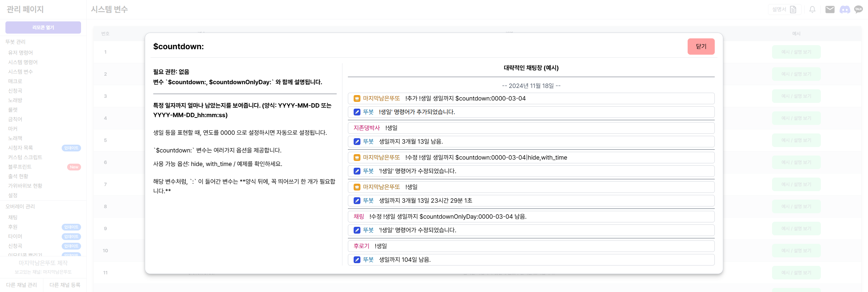Click New badge beside 블루프린트

coord(74,167)
